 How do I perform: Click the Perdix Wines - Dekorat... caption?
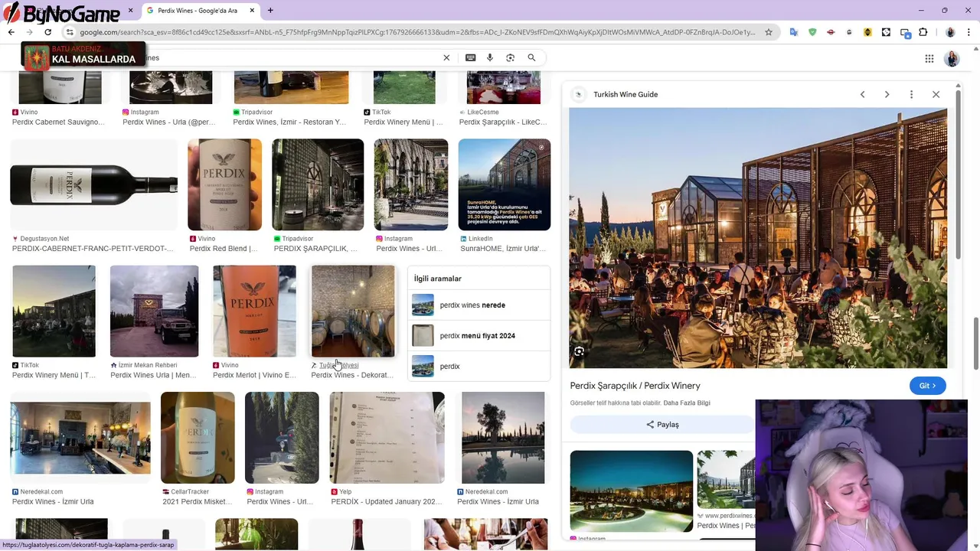tap(352, 375)
